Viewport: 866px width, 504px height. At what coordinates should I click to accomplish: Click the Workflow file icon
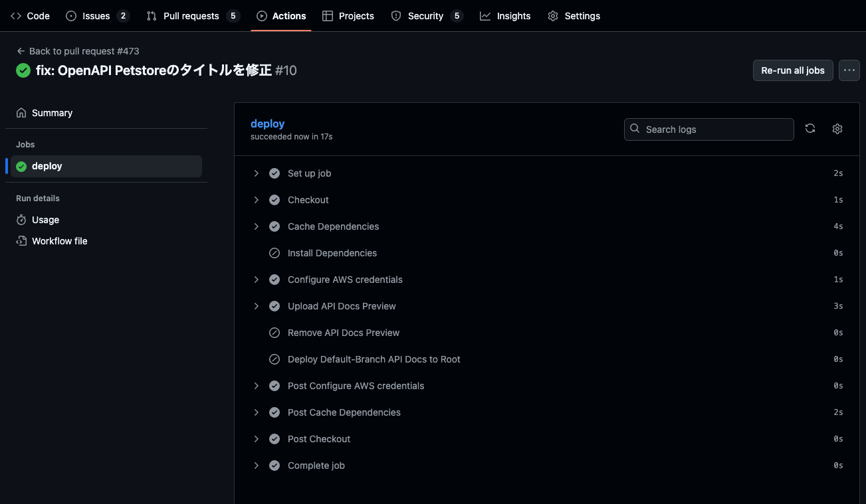pos(21,241)
